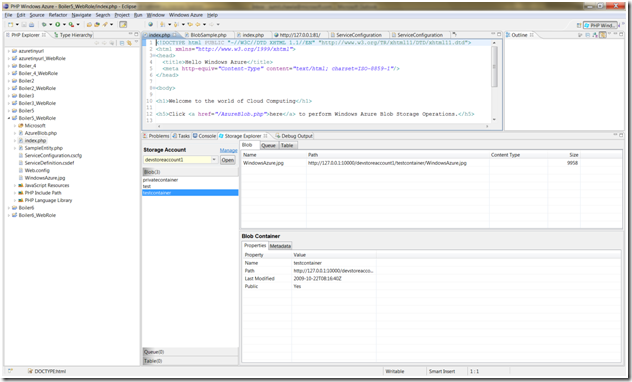The width and height of the screenshot is (632, 382).
Task: Open the Refactor menu
Action: click(x=58, y=15)
